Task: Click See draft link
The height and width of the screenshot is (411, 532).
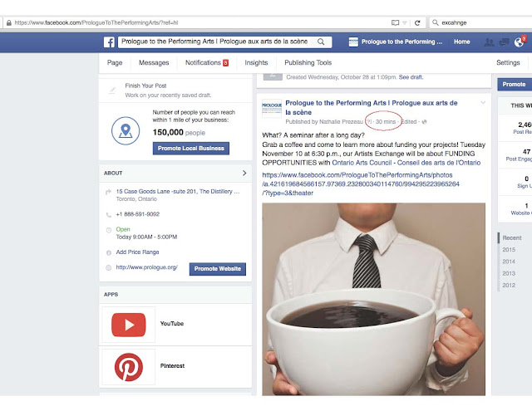Action: [411, 77]
